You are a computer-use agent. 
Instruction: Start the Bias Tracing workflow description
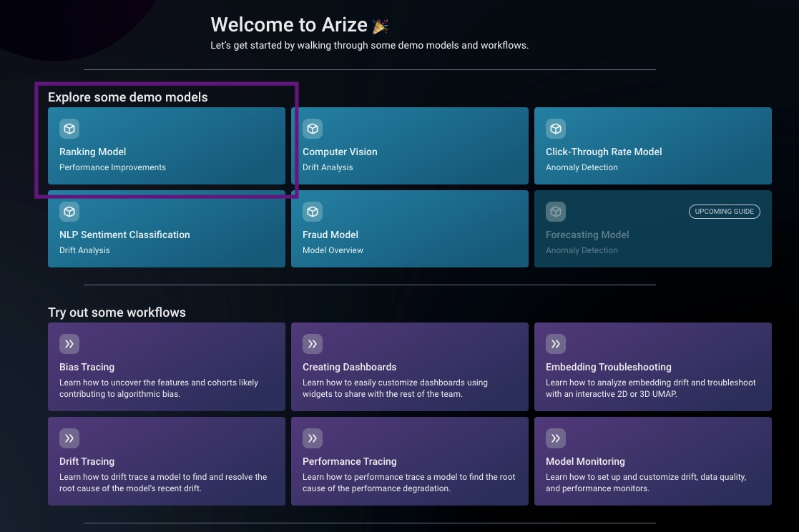click(x=159, y=388)
